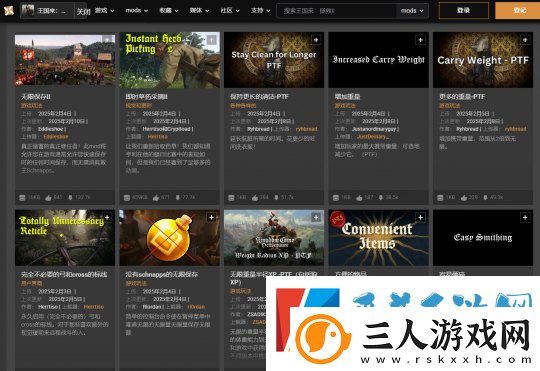Open the mods scope dropdown inside search box

coord(412,11)
